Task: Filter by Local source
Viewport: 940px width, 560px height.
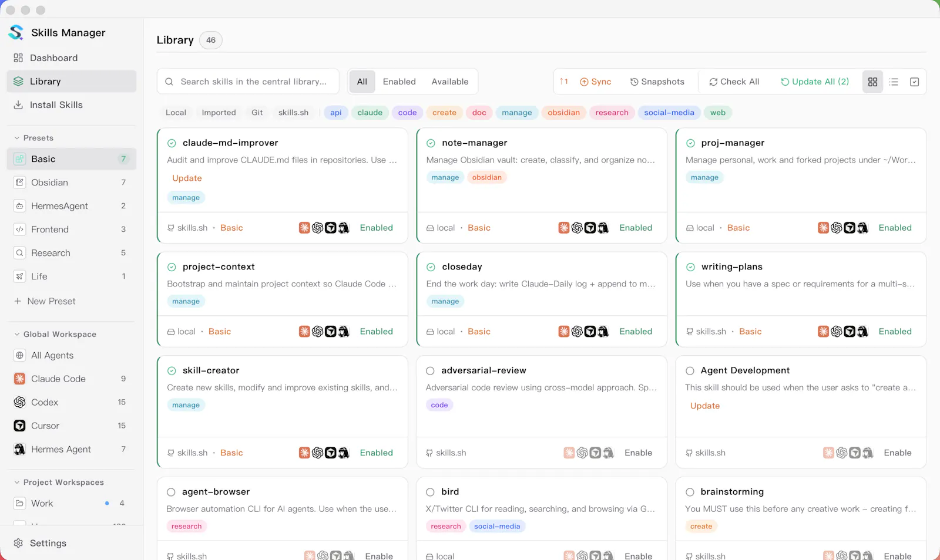Action: [176, 113]
